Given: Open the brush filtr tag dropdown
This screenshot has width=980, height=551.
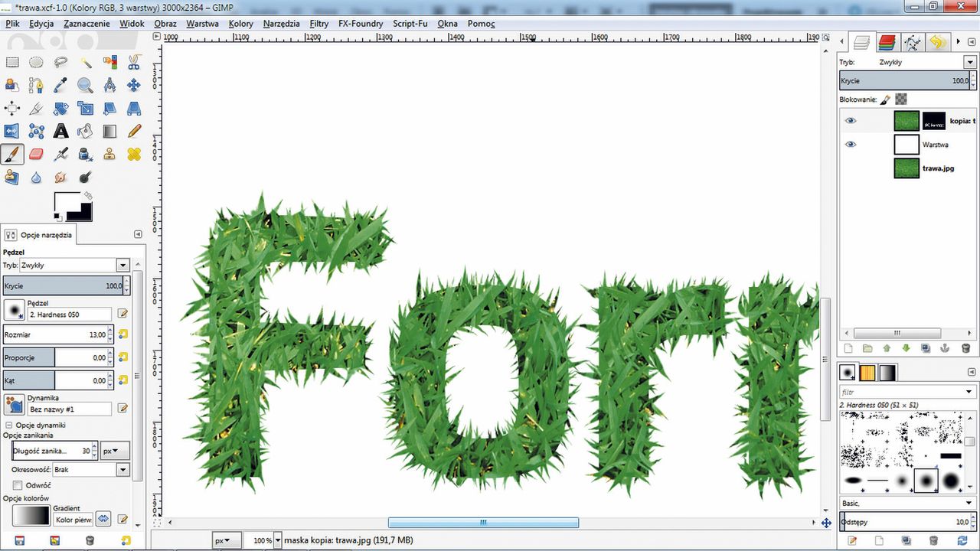Looking at the screenshot, I should point(969,392).
